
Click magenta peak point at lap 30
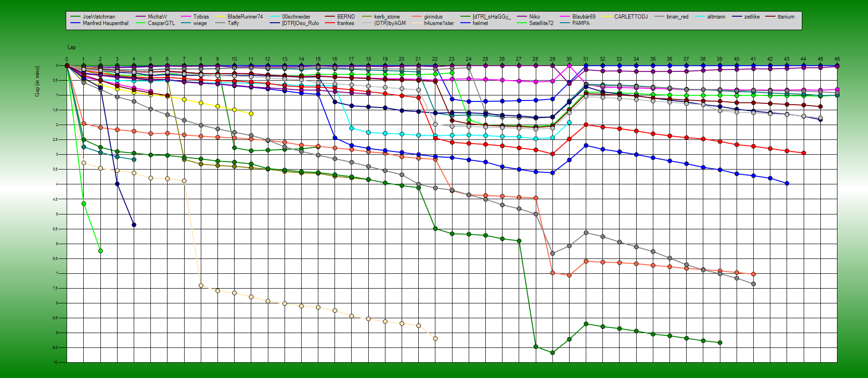tap(569, 66)
